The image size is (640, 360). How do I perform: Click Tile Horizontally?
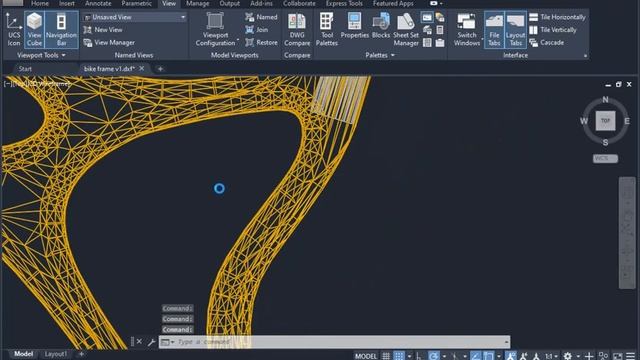coord(557,17)
